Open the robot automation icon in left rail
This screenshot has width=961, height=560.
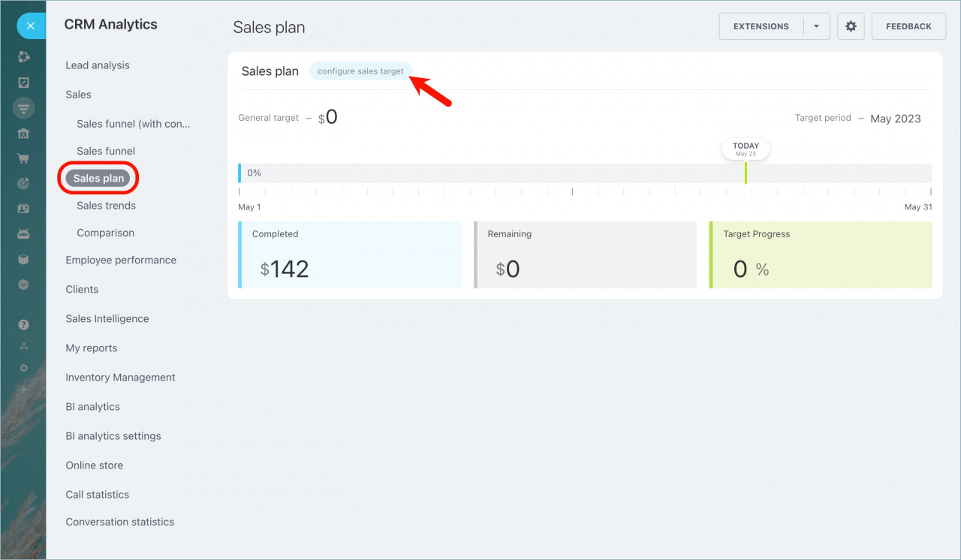pyautogui.click(x=23, y=233)
